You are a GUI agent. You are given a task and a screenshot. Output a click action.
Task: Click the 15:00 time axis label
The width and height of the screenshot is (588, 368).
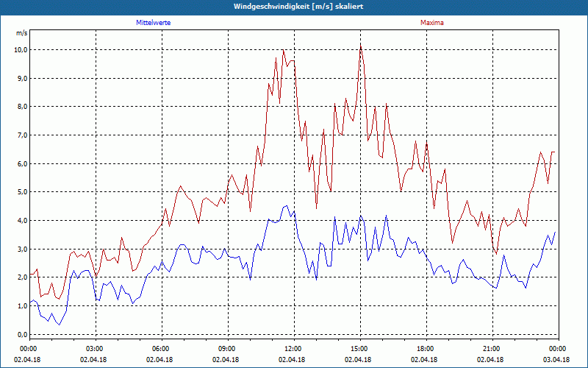(360, 349)
